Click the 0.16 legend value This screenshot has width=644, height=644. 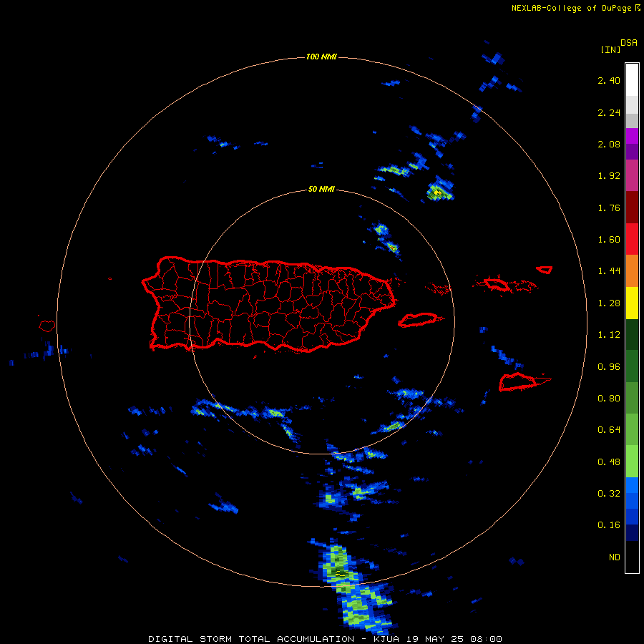[609, 525]
